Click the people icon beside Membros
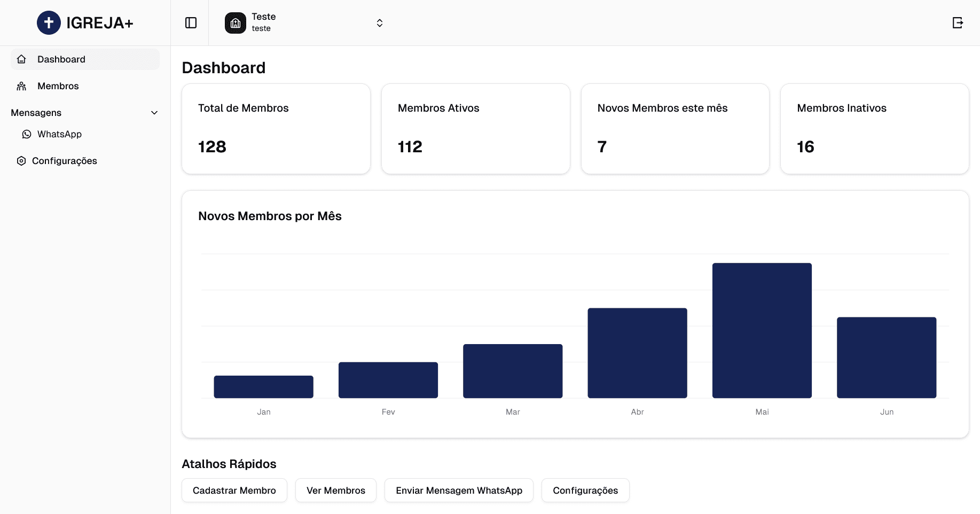This screenshot has width=980, height=514. (21, 86)
